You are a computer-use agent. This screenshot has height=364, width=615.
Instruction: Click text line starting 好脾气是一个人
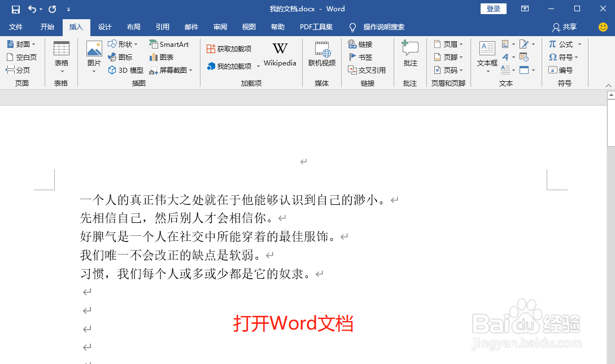click(207, 236)
